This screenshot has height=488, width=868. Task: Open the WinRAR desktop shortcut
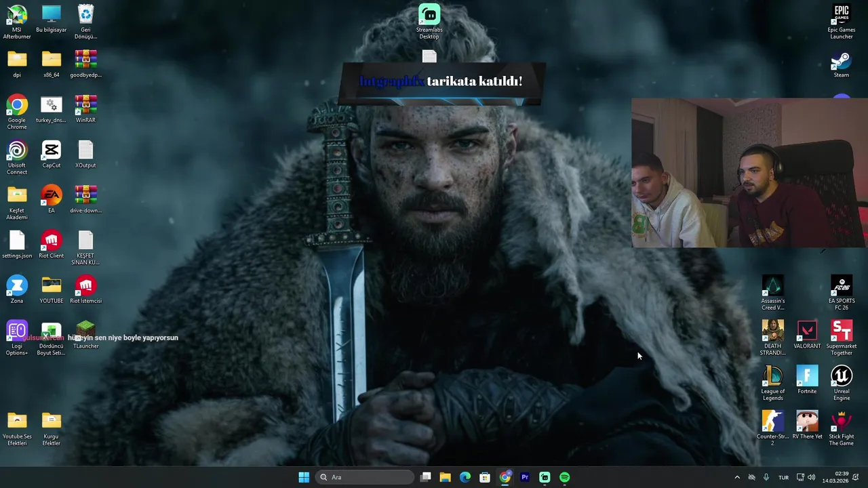point(85,109)
